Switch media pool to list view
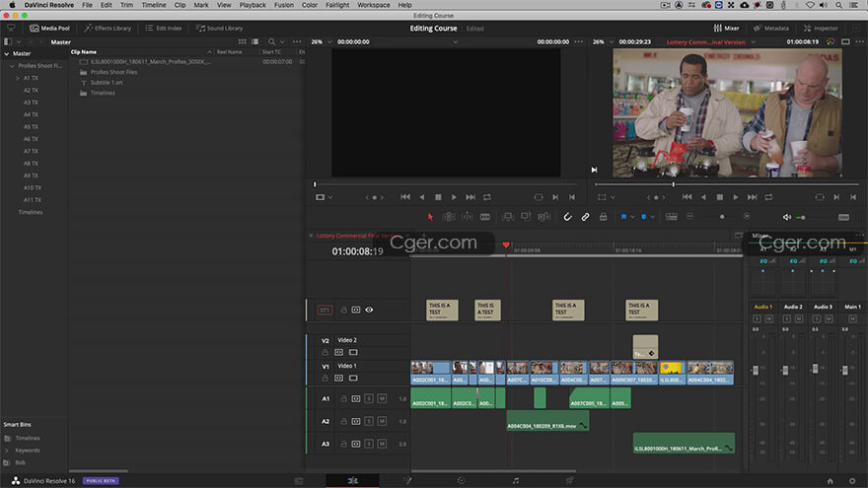The image size is (868, 488). pyautogui.click(x=254, y=41)
